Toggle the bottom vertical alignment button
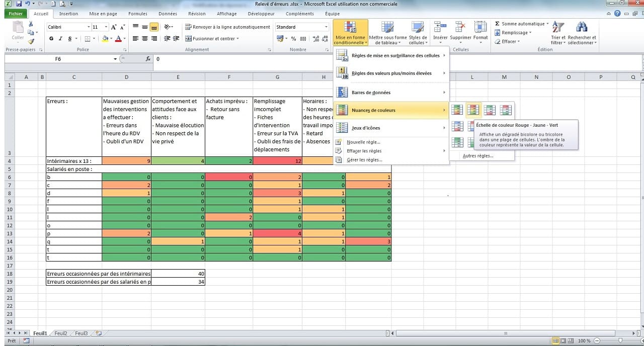The width and height of the screenshot is (644, 346). point(154,27)
